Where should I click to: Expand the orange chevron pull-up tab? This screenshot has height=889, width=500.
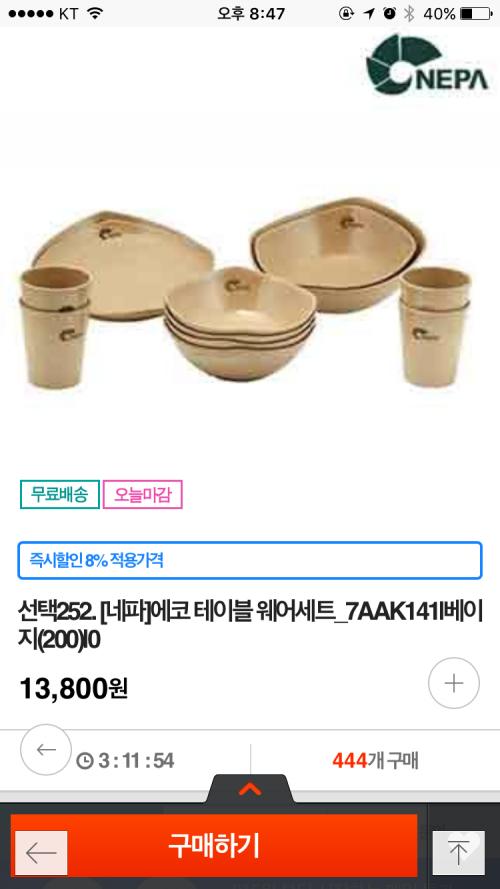[250, 789]
